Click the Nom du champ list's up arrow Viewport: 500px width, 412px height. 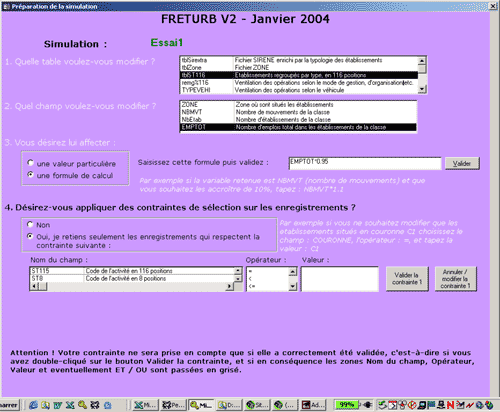tap(238, 270)
